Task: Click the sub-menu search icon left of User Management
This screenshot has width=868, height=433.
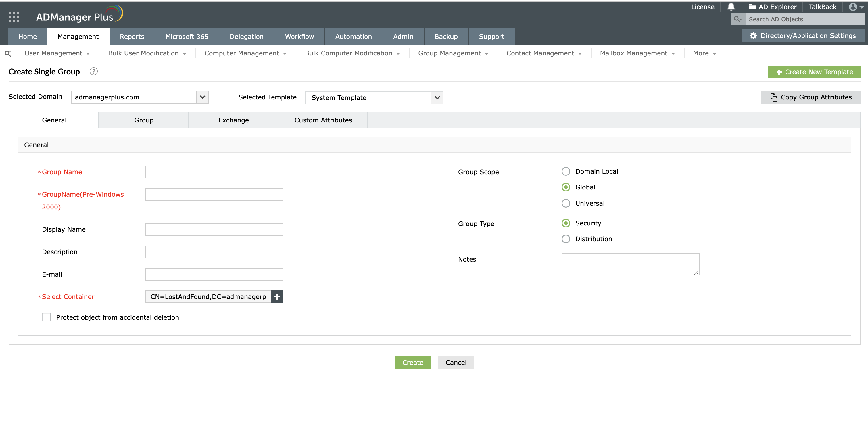Action: click(x=8, y=53)
